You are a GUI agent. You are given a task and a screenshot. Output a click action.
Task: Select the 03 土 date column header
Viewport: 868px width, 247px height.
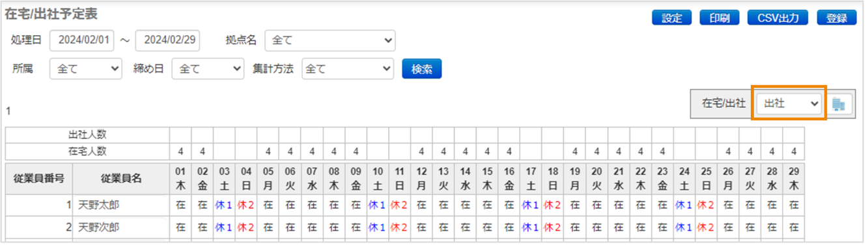pyautogui.click(x=224, y=179)
